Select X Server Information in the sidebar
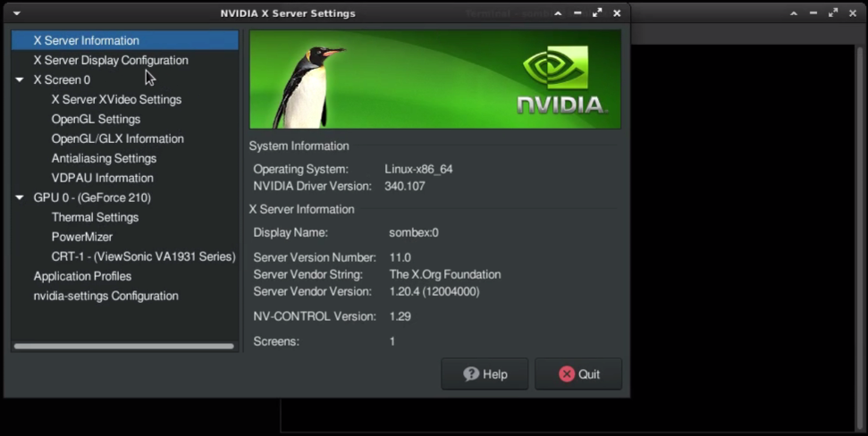868x436 pixels. point(125,40)
